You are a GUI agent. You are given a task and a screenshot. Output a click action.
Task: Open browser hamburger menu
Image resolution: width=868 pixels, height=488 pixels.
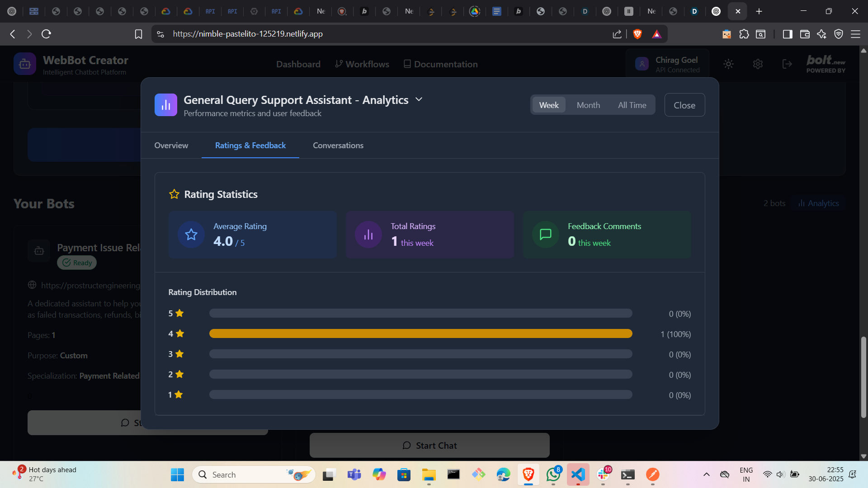point(855,34)
